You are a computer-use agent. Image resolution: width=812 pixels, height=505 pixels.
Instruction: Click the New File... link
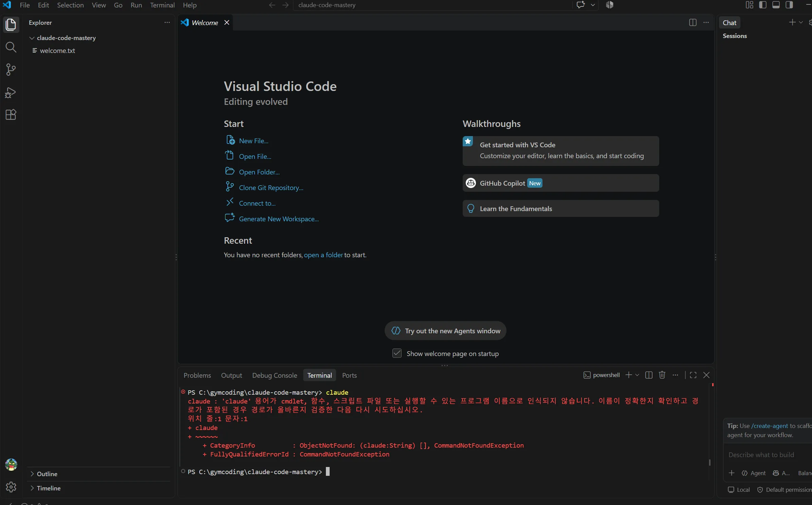pyautogui.click(x=254, y=141)
